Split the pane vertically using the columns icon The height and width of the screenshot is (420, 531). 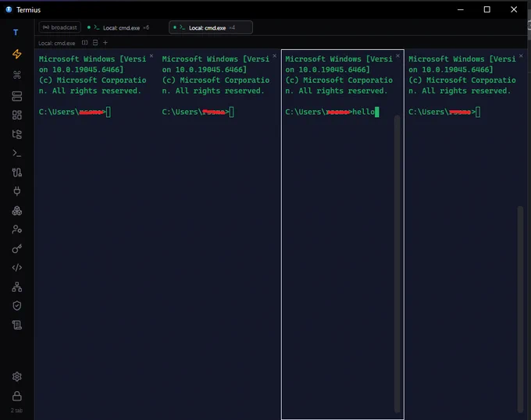click(x=84, y=43)
